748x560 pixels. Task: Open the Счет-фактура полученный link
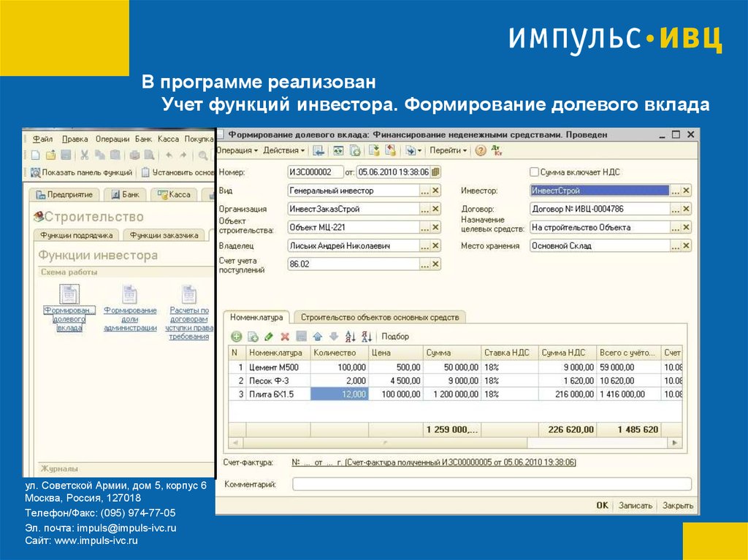pyautogui.click(x=434, y=462)
